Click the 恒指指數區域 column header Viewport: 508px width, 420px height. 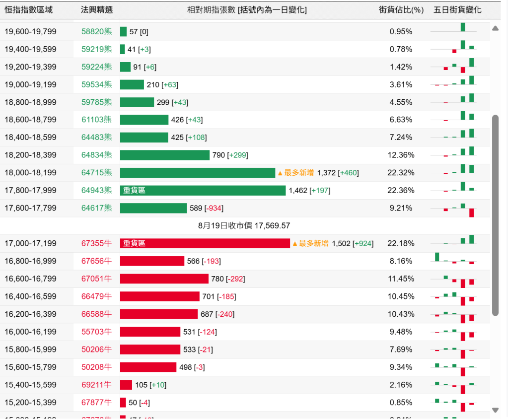28,10
